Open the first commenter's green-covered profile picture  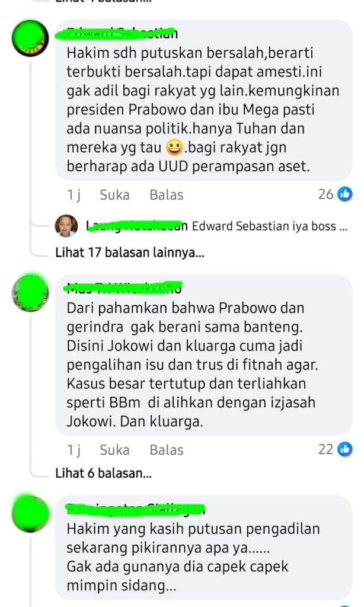[x=30, y=39]
